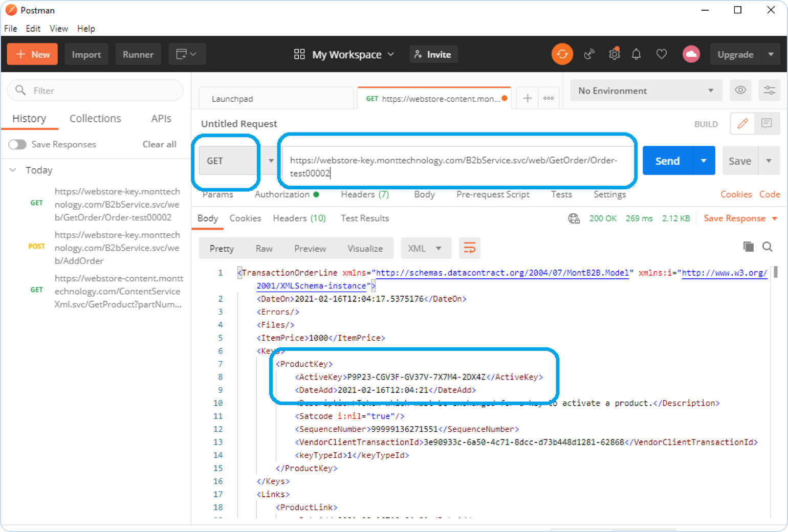The image size is (788, 532).
Task: Expand the XML format dropdown
Action: [425, 249]
